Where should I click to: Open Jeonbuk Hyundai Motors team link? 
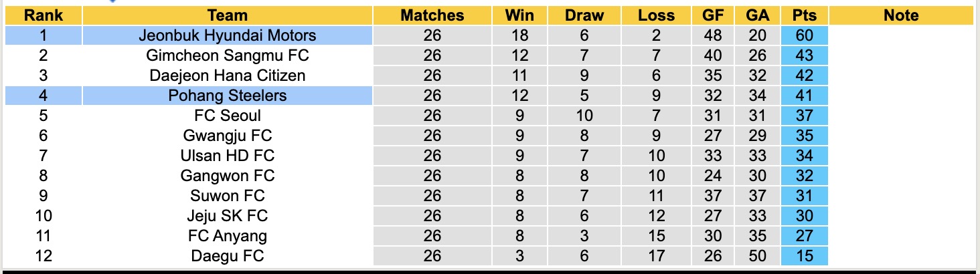228,35
